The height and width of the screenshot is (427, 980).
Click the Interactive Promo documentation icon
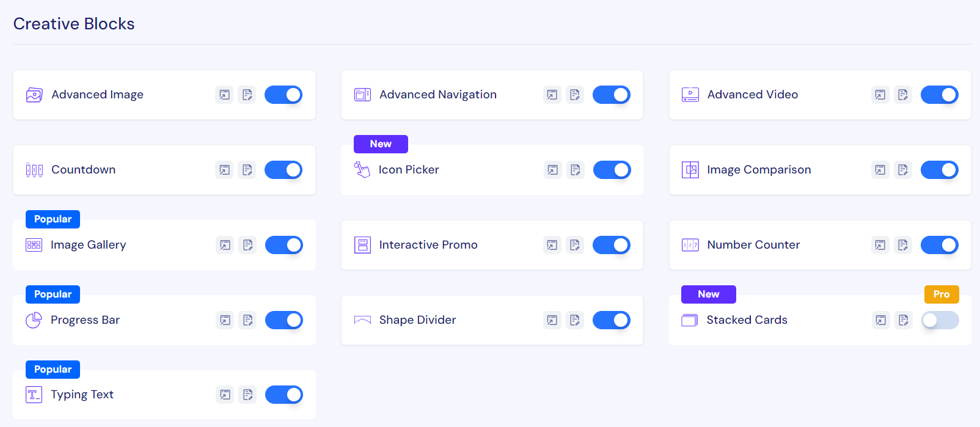pos(575,245)
